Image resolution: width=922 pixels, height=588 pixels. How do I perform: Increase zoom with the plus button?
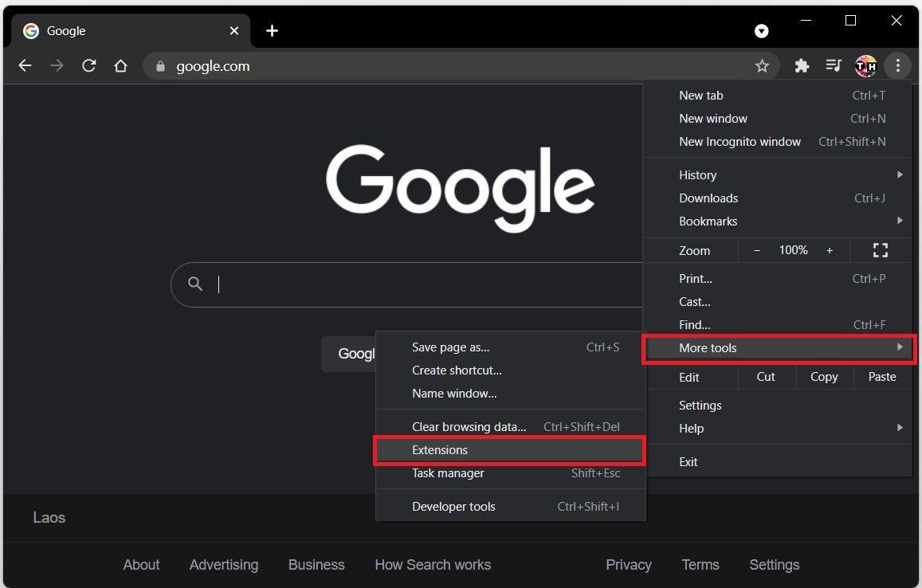pos(830,250)
